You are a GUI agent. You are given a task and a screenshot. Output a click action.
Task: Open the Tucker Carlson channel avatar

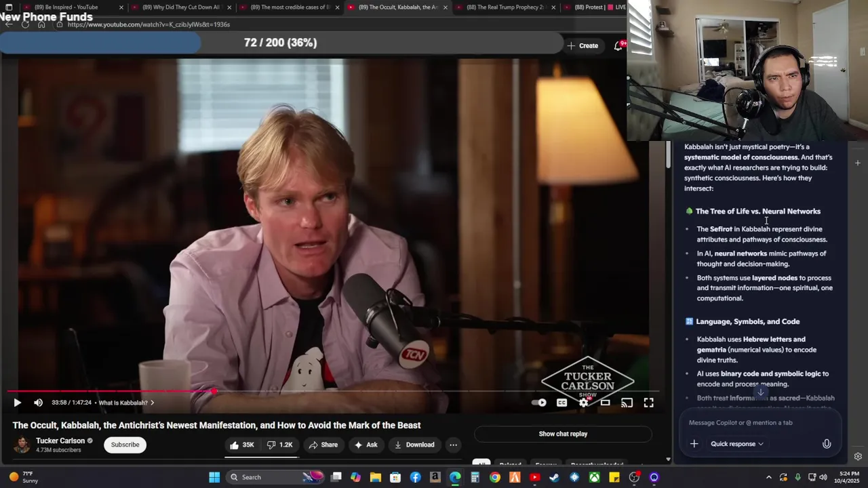(x=22, y=445)
